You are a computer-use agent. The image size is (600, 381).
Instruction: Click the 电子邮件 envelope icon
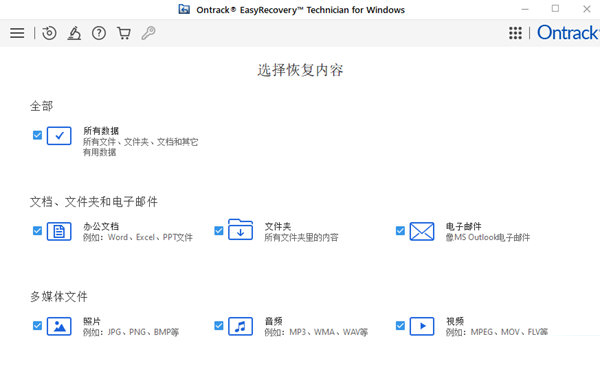coord(422,231)
